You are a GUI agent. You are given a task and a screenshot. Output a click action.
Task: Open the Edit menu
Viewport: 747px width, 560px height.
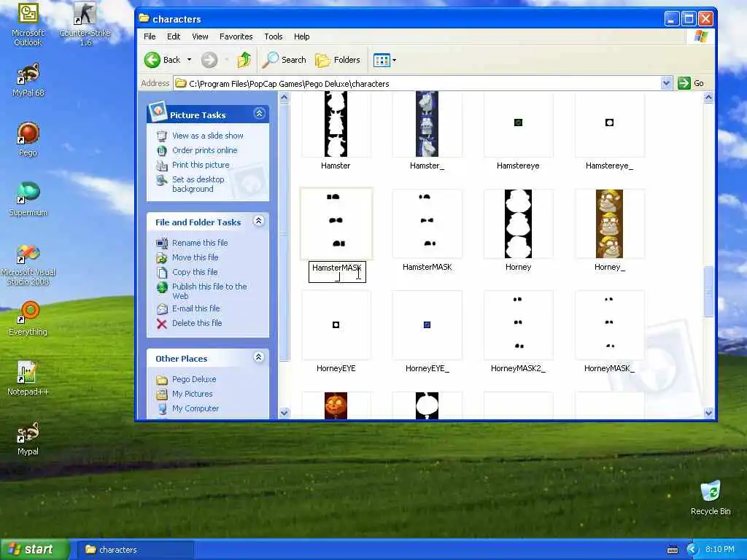coord(174,36)
